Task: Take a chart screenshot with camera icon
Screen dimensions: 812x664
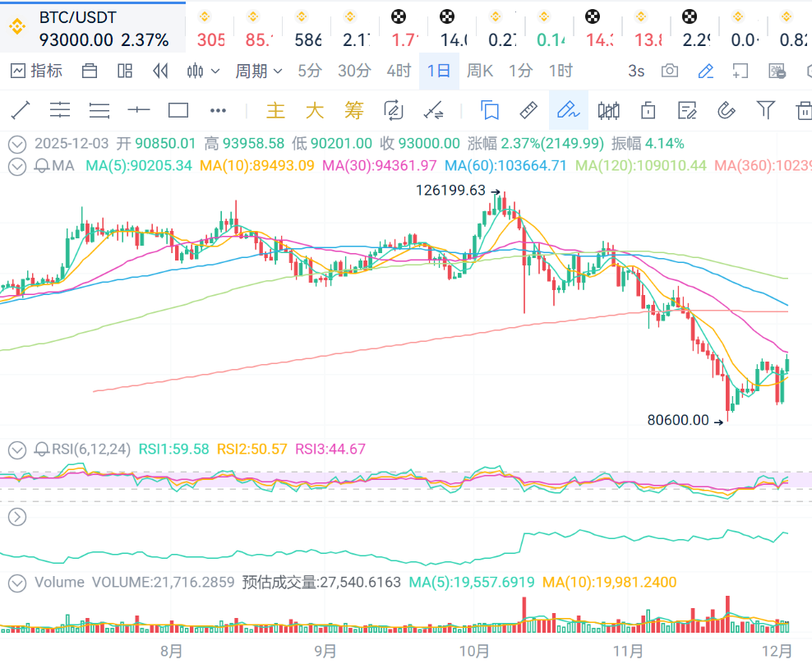Action: (670, 71)
